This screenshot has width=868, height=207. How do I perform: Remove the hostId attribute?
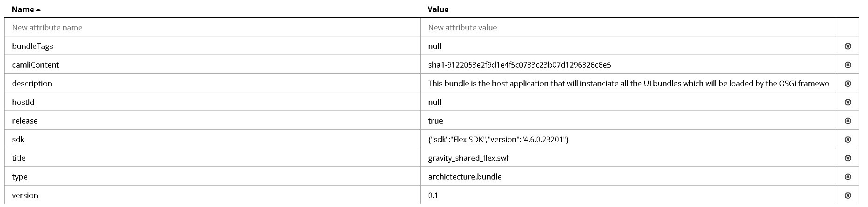(x=848, y=102)
